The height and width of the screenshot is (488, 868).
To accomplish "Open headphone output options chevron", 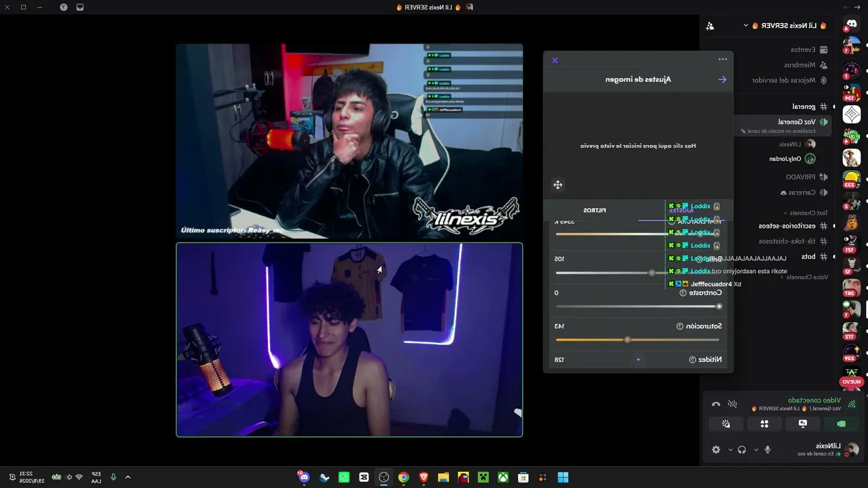I will [730, 449].
